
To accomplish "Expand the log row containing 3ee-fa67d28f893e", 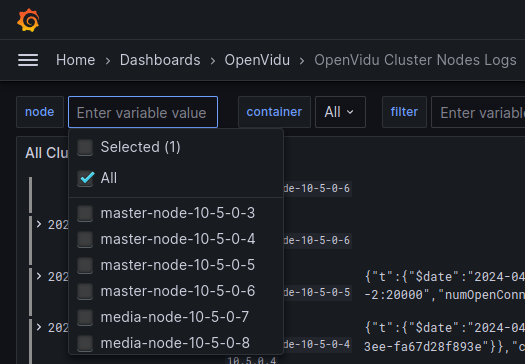I will pyautogui.click(x=39, y=326).
